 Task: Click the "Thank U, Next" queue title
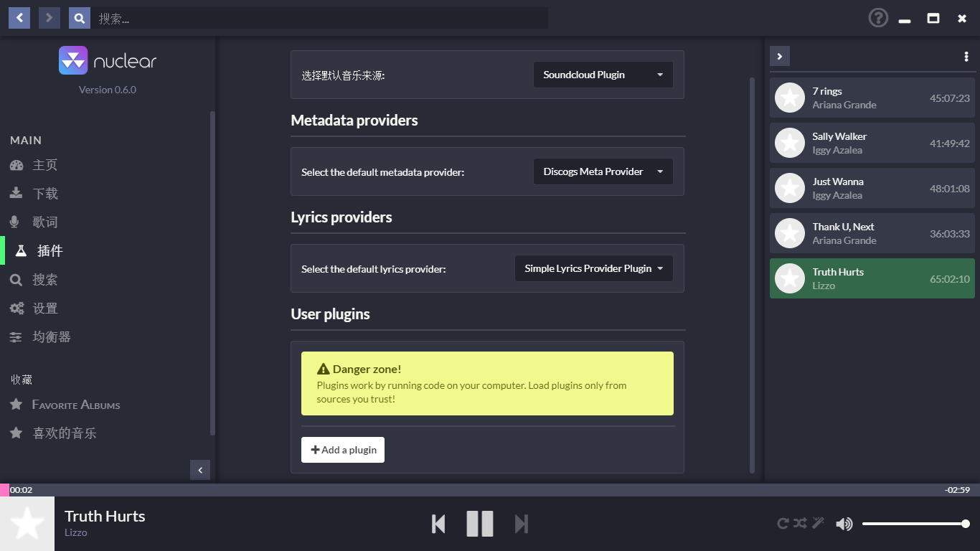[x=843, y=227]
